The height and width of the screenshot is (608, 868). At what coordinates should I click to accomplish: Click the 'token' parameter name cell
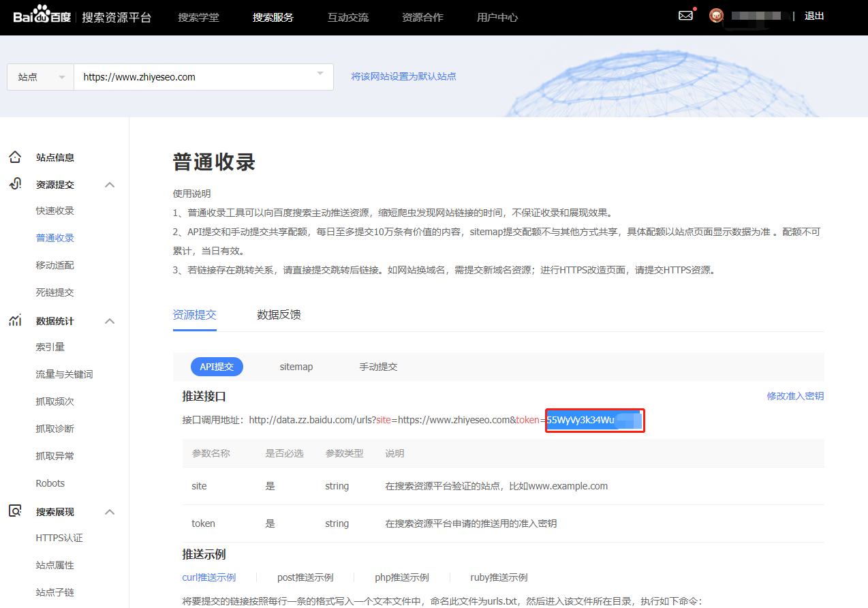pos(204,523)
